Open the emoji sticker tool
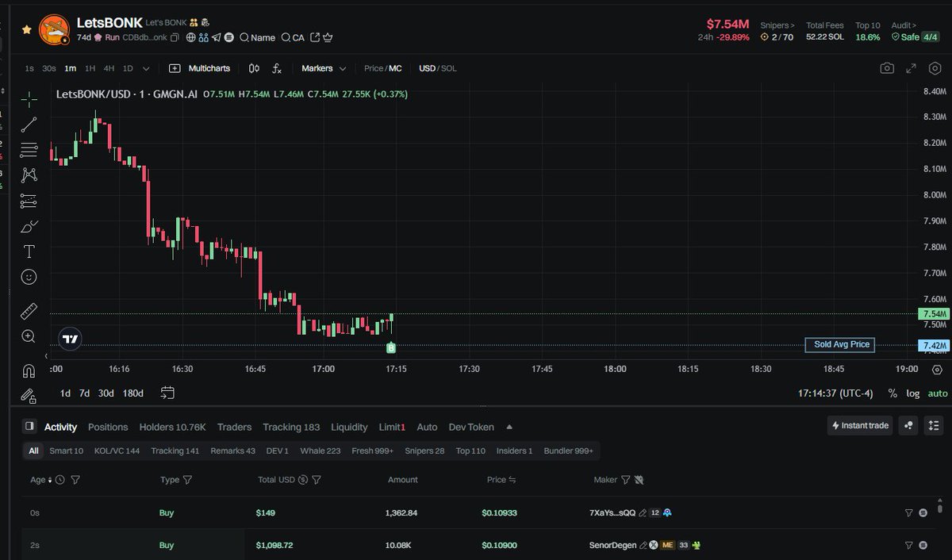 [29, 277]
